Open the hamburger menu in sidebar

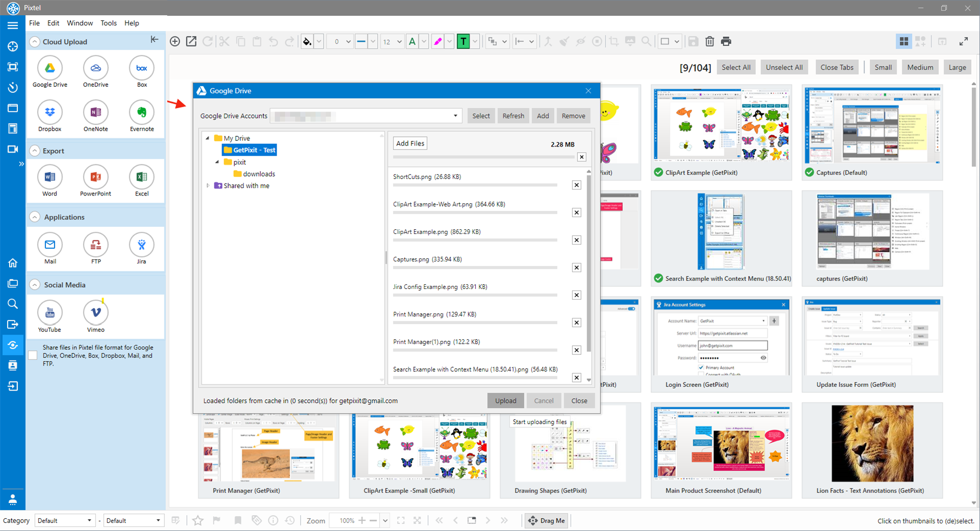[x=13, y=26]
